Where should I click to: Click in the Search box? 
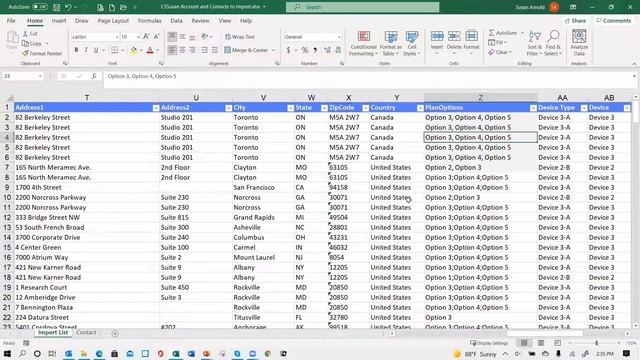click(x=362, y=7)
